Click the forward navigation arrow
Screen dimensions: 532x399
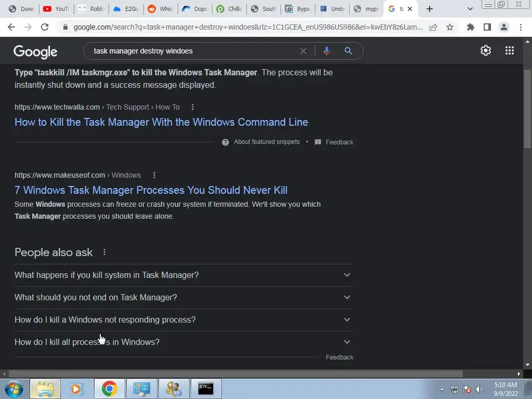click(28, 27)
